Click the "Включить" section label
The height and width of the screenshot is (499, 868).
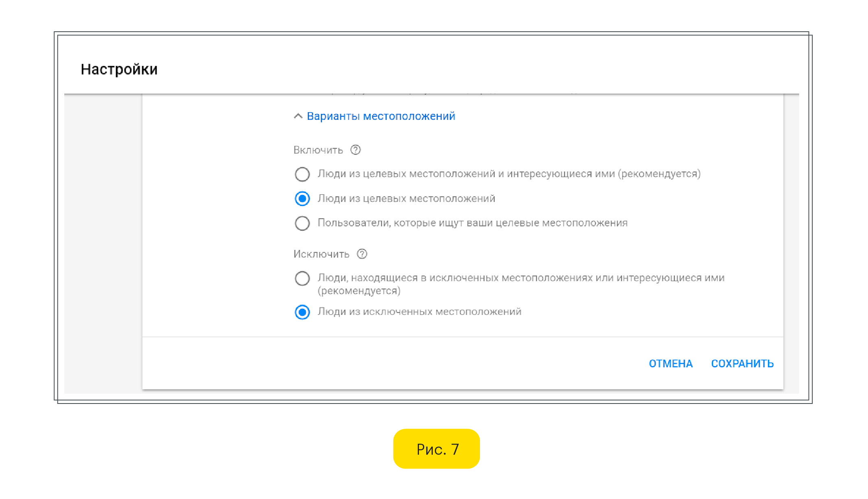tap(318, 150)
